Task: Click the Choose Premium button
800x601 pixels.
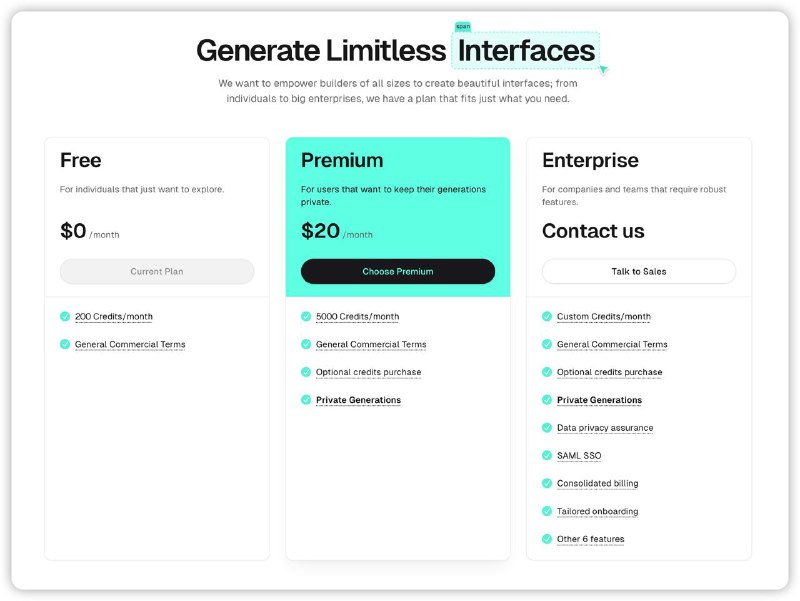Action: coord(397,271)
